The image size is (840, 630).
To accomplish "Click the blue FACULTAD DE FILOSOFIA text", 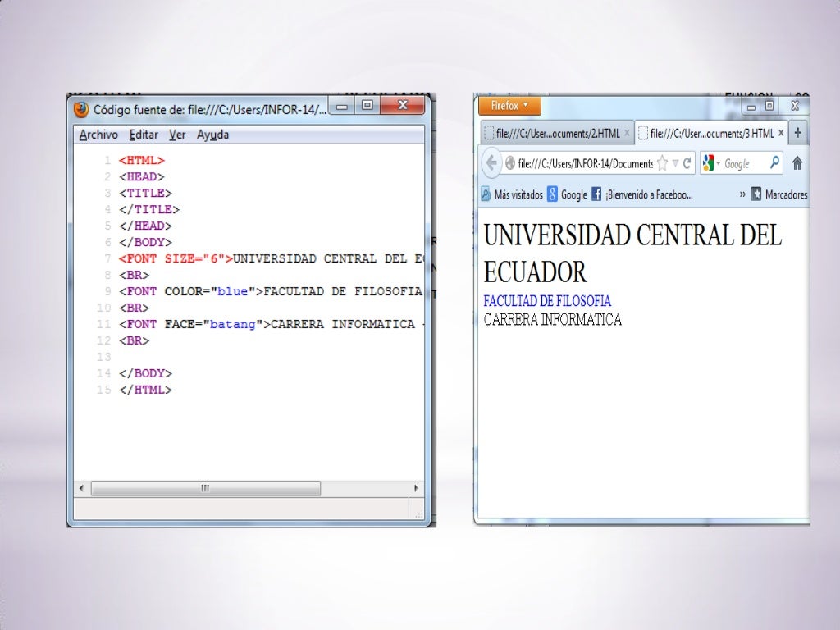I will coord(547,301).
